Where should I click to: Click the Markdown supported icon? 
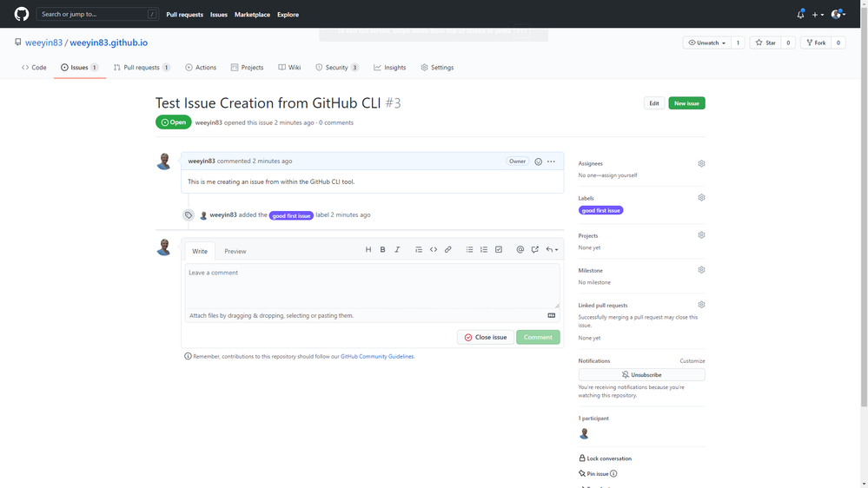pos(552,315)
